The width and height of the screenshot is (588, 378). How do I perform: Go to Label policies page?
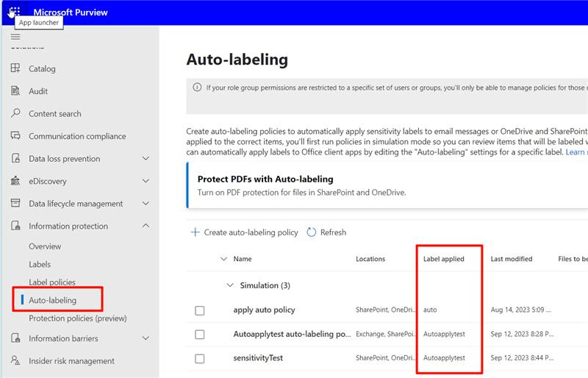tap(52, 282)
